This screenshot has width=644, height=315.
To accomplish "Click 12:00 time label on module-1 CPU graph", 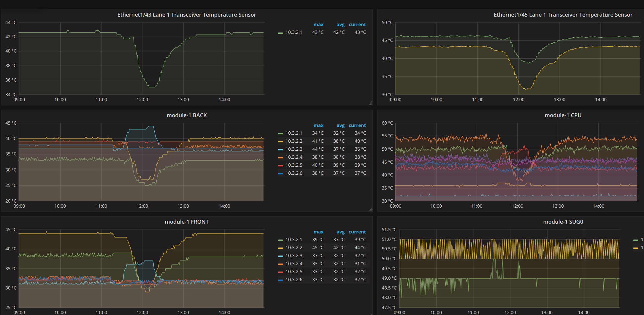I will pyautogui.click(x=517, y=206).
